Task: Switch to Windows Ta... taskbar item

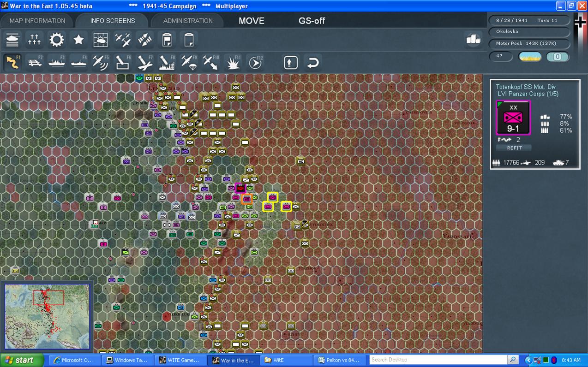Action: [x=126, y=360]
